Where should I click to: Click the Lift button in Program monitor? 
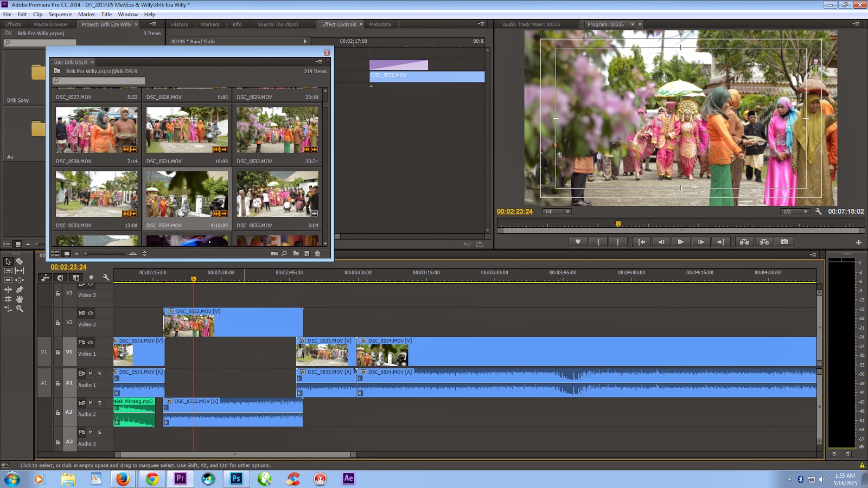[744, 242]
